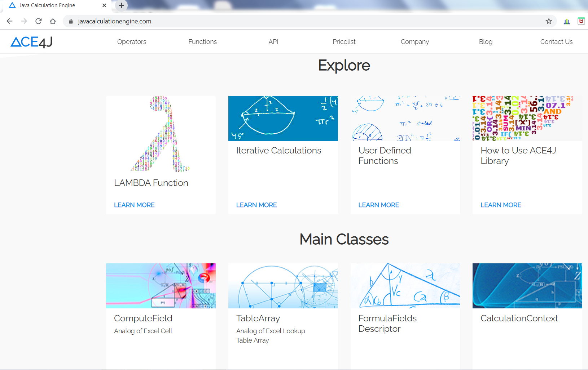Open the red shield browser extension
588x370 pixels.
(581, 21)
